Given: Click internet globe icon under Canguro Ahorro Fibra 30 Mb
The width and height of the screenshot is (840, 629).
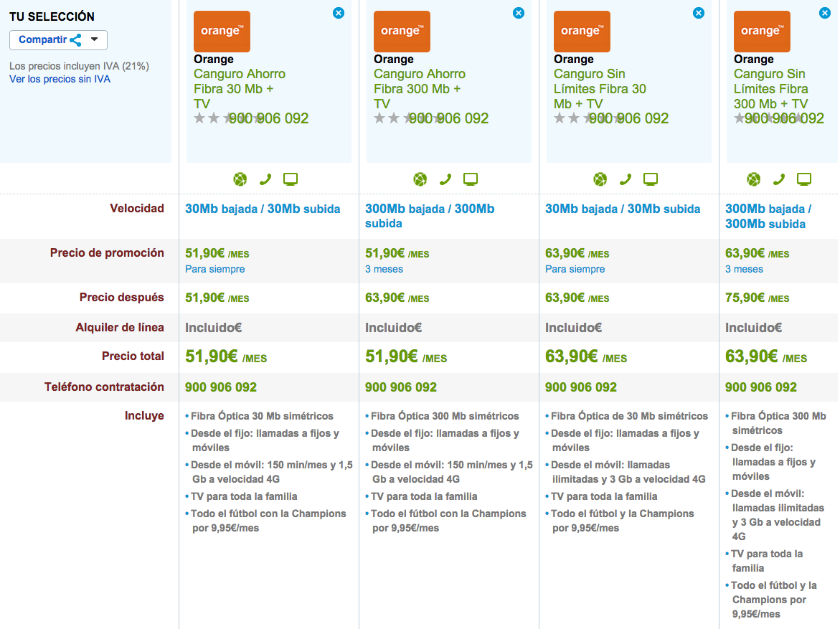Looking at the screenshot, I should (240, 179).
